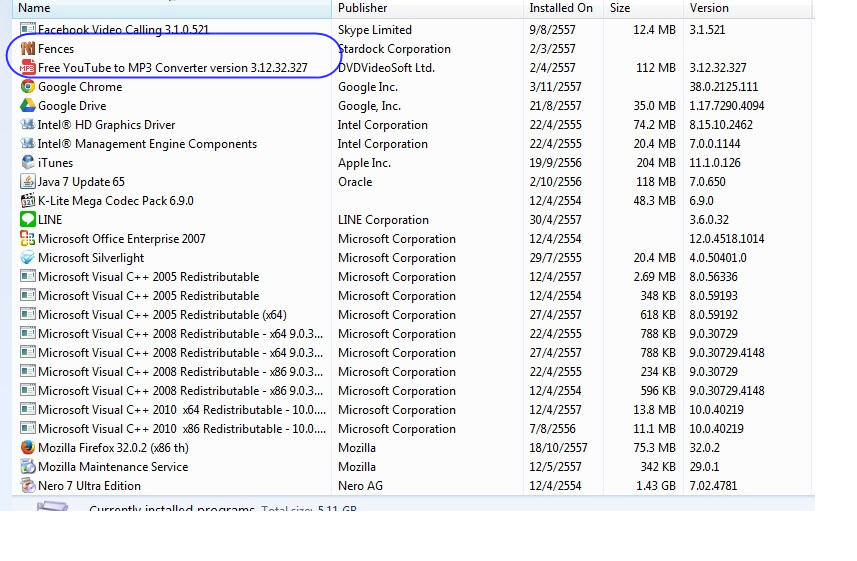Select 'Mozilla Maintenance Service' name
Screen dimensions: 857x561
[113, 467]
